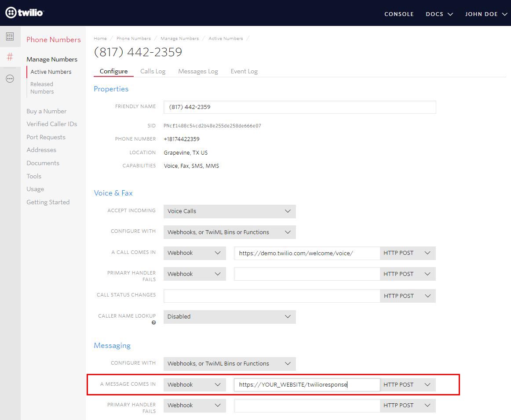
Task: Click the (817) 442-2359 page title
Action: click(138, 52)
